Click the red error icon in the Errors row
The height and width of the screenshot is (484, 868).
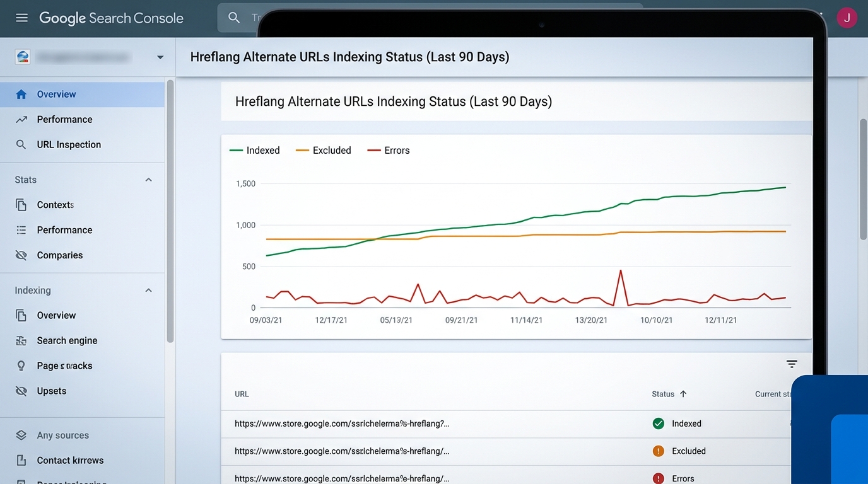(659, 478)
